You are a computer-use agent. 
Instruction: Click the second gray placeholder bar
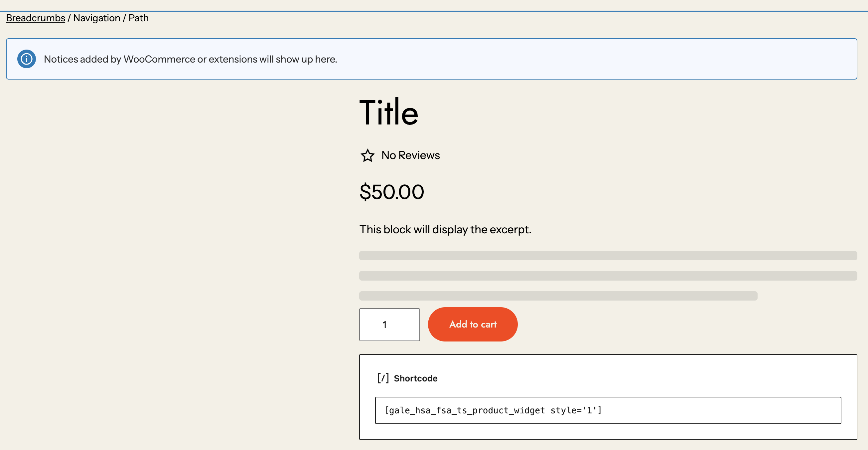[608, 276]
